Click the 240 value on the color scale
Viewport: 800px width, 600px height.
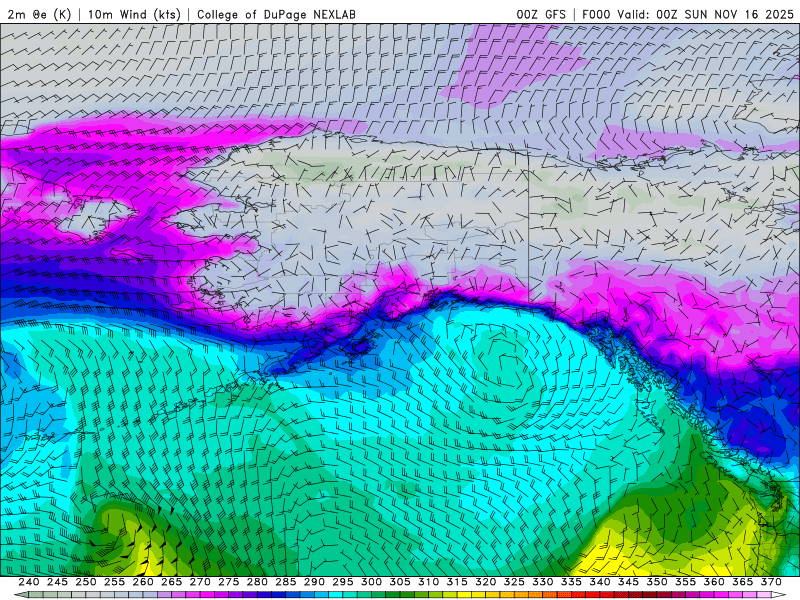(29, 582)
